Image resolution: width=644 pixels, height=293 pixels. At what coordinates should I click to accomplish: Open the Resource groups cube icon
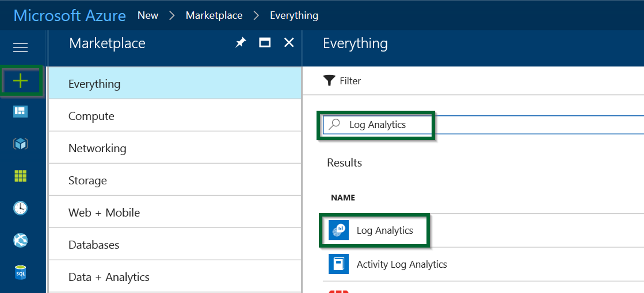pyautogui.click(x=20, y=144)
